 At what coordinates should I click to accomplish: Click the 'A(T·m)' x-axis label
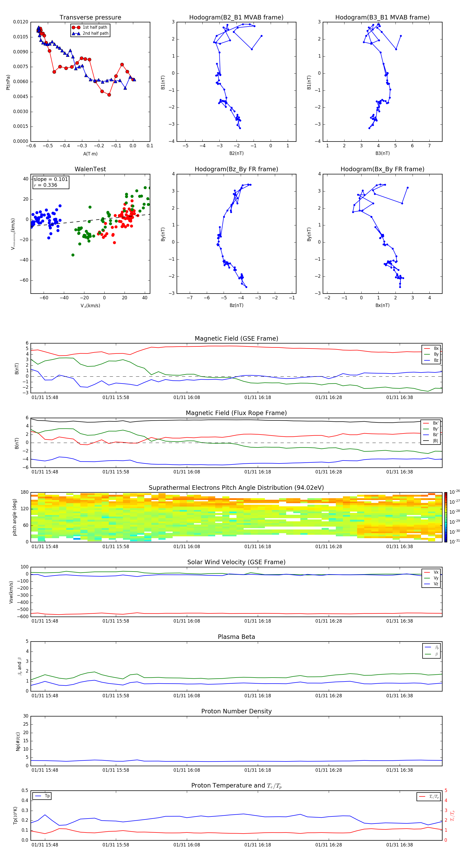[90, 154]
